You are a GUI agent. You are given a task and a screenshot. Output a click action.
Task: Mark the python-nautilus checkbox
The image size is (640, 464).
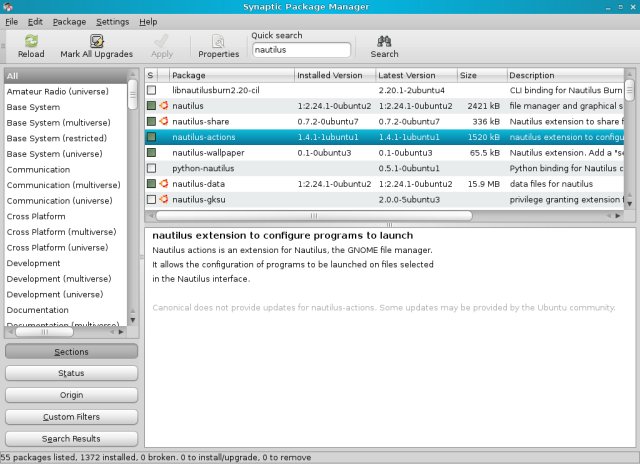[x=151, y=168]
